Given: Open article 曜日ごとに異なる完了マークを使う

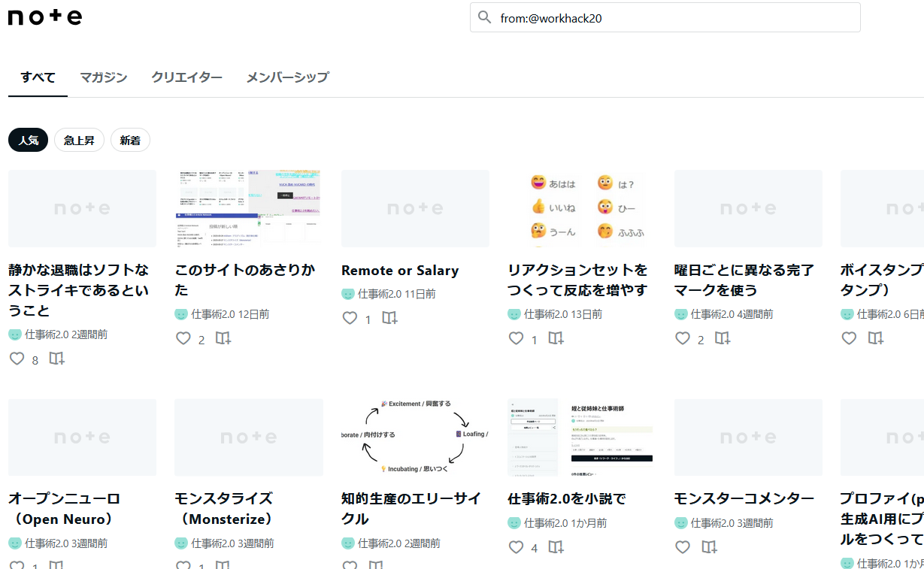Looking at the screenshot, I should coord(744,280).
